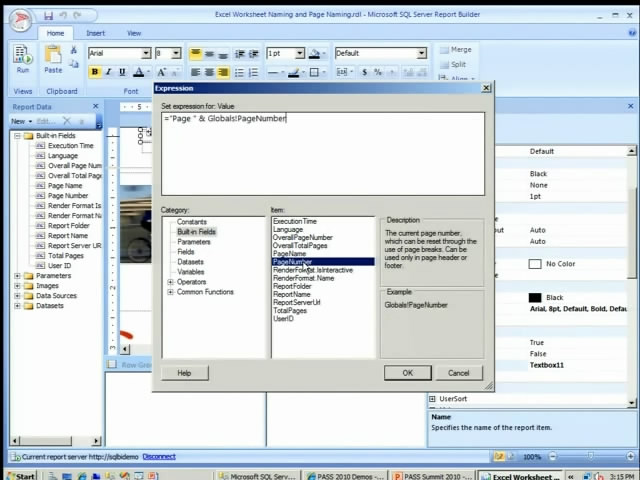Screen dimensions: 640x480
Task: Click the align left icon
Action: tap(196, 72)
